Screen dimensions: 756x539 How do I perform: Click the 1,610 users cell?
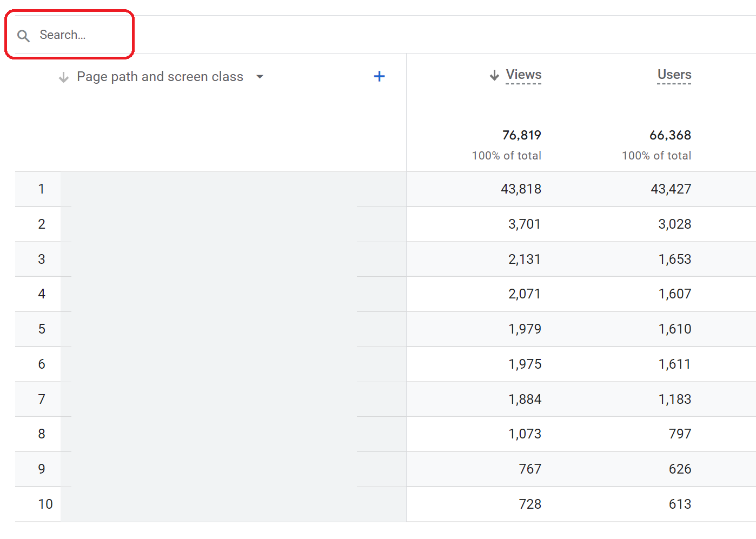pos(675,329)
